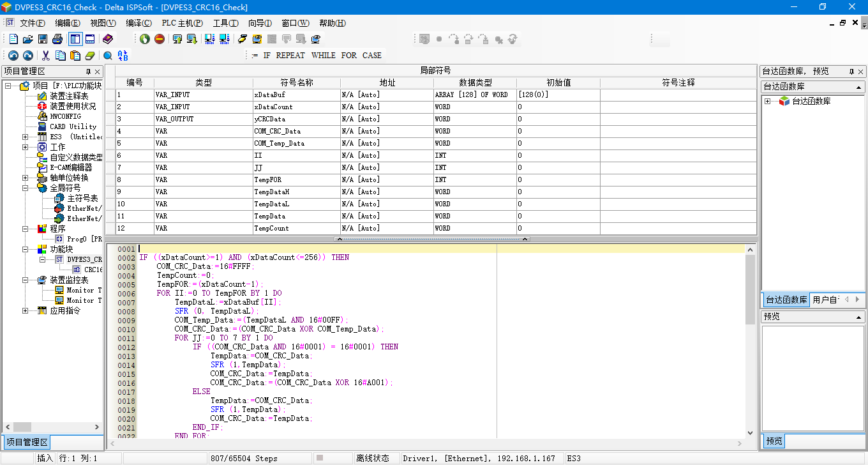Screen dimensions: 868x465
Task: Toggle the project management area view button
Action: point(75,39)
